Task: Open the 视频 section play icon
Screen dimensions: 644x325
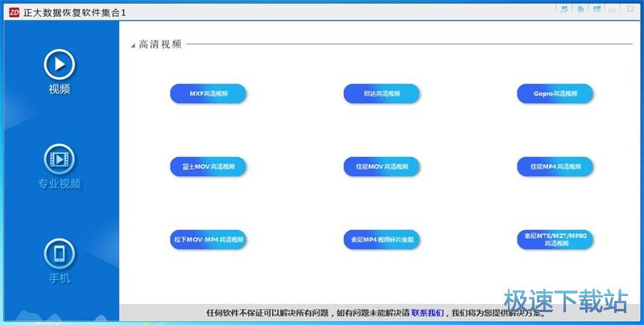Action: point(60,64)
